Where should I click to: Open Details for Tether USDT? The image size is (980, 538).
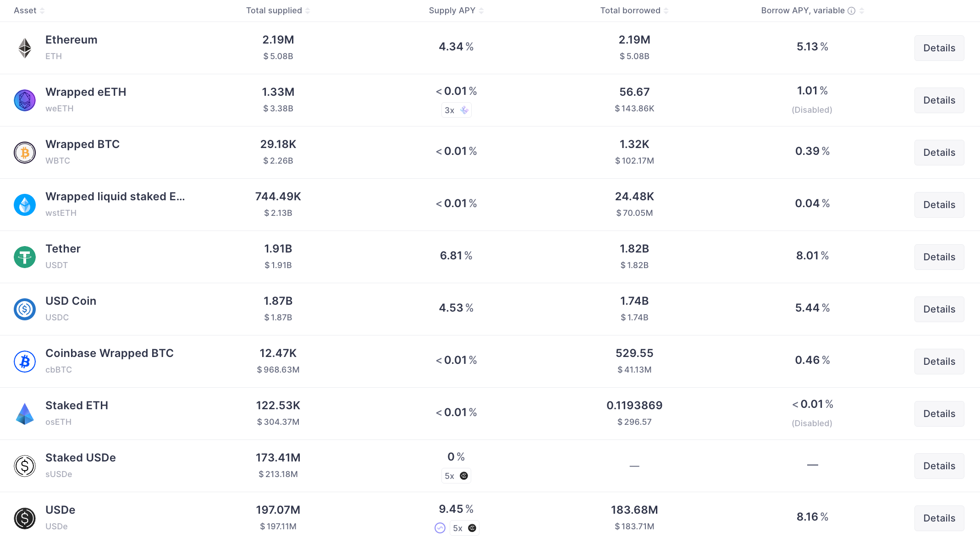pos(939,257)
